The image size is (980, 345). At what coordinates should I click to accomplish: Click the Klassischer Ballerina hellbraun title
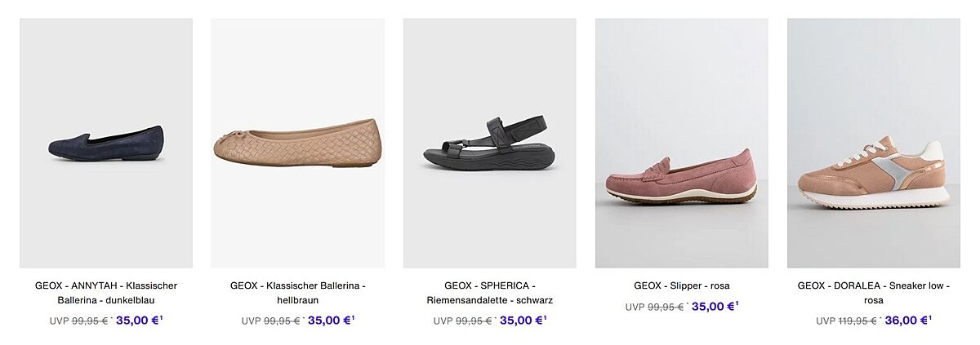[297, 293]
